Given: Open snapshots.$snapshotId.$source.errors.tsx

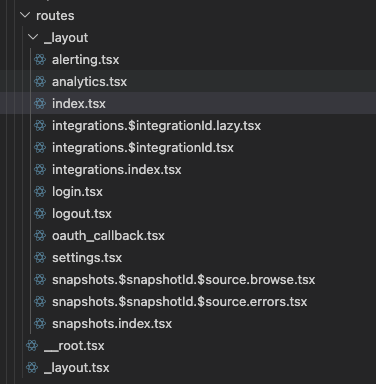Looking at the screenshot, I should pos(179,302).
